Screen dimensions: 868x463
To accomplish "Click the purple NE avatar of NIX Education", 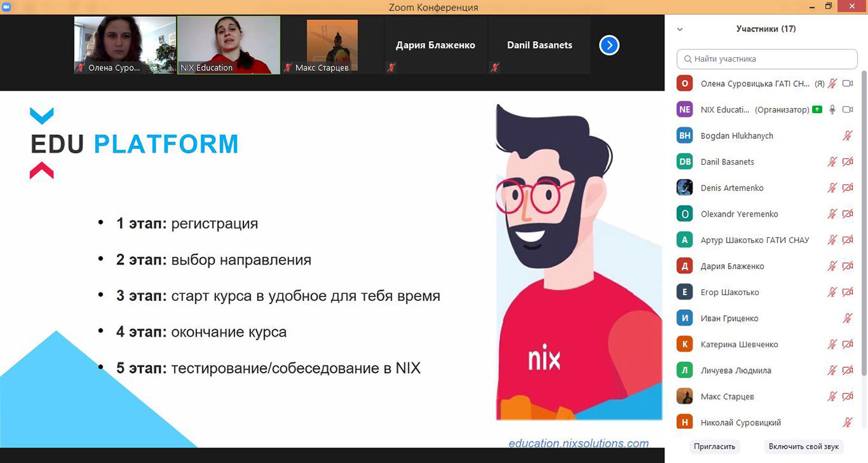I will (685, 109).
